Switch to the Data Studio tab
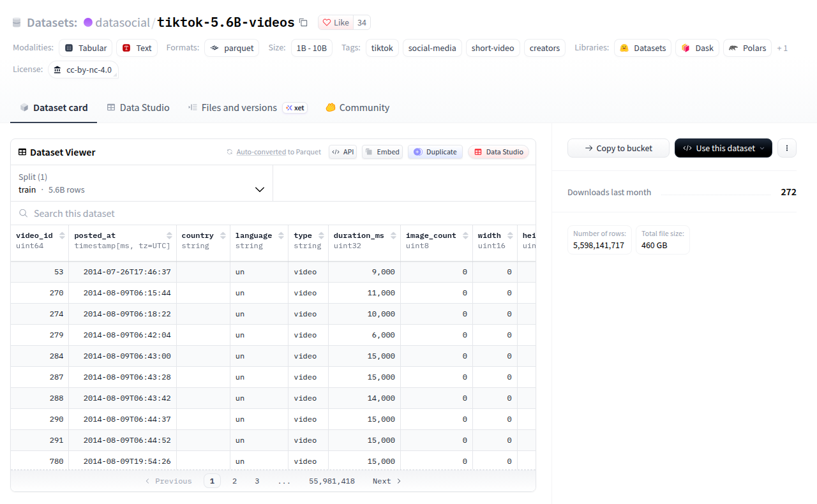 138,108
